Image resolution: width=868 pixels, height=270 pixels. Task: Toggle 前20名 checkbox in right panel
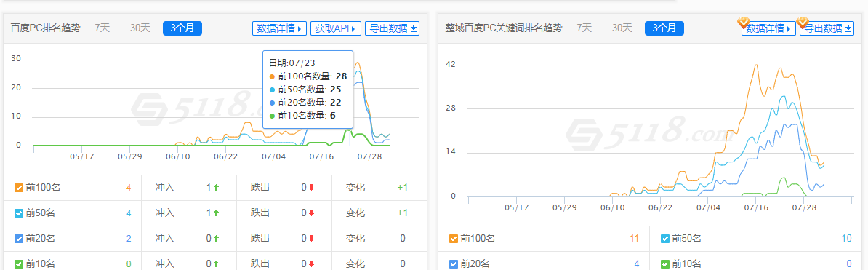(x=454, y=264)
